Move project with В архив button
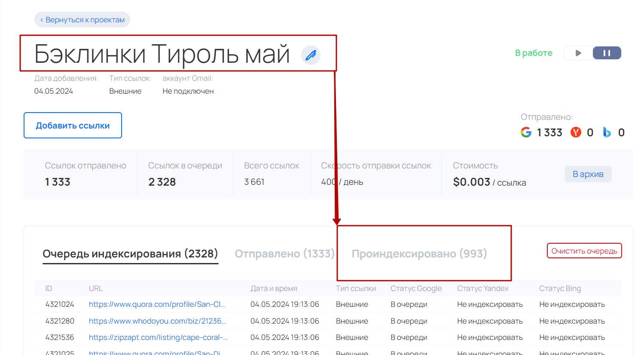 coord(588,174)
